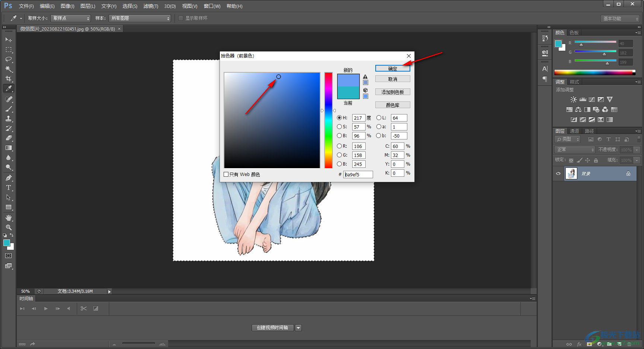This screenshot has width=644, height=349.
Task: Open the File menu
Action: click(x=26, y=6)
